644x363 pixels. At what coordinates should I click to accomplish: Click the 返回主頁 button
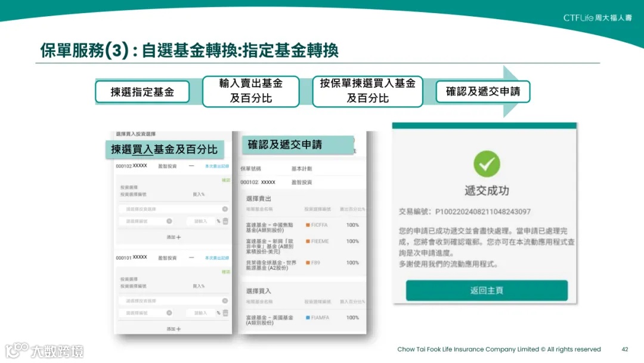485,291
